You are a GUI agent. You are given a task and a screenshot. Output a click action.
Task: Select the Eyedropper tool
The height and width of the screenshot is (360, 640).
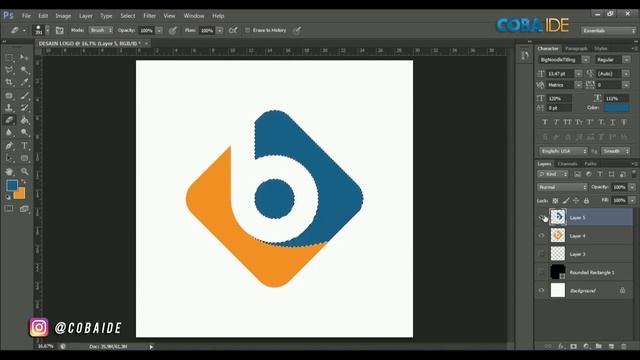24,82
